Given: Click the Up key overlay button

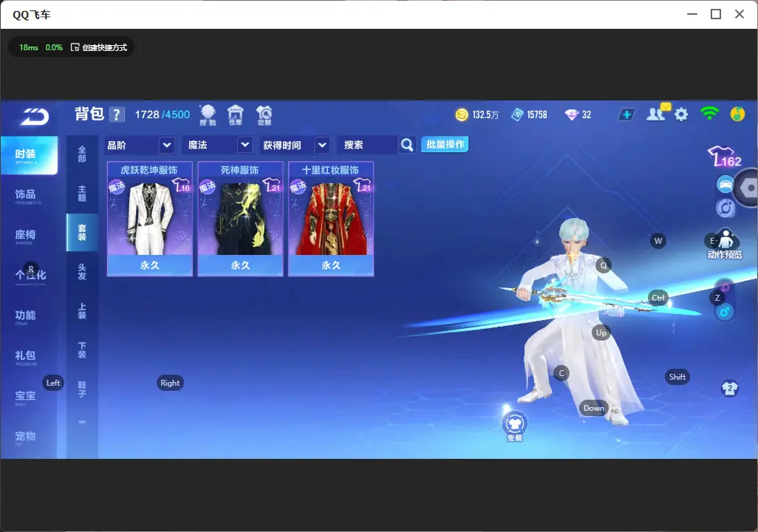Looking at the screenshot, I should (x=601, y=332).
